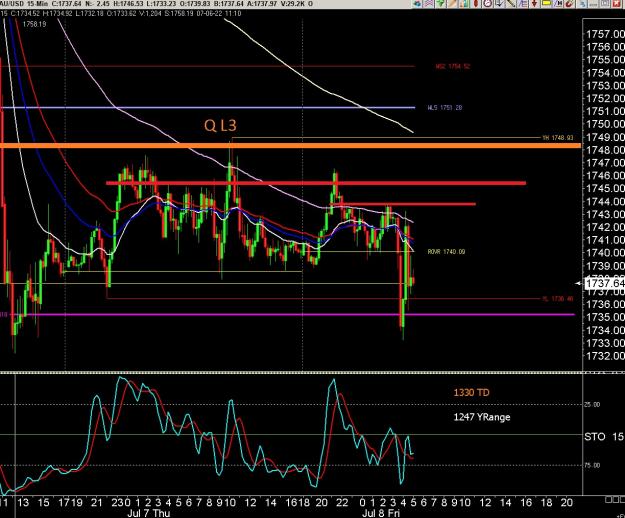Click the WLS 1751.28 level label

click(x=445, y=108)
